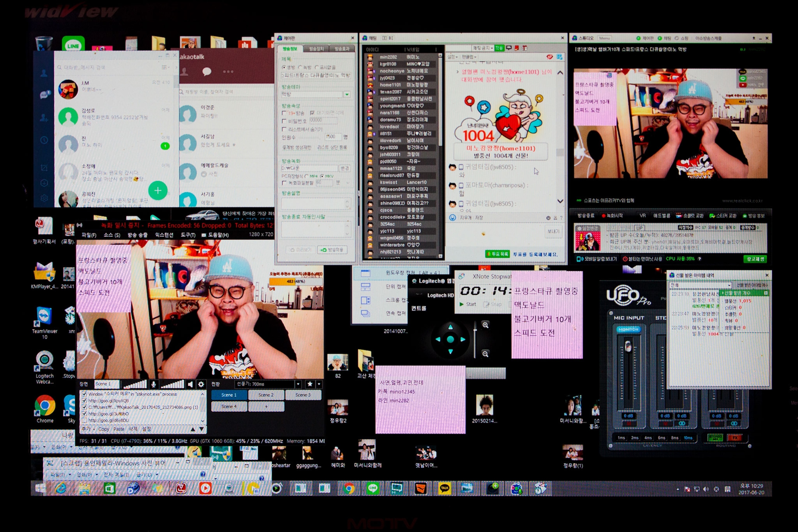
Task: Click the red lips icon in chat window
Action: [x=550, y=57]
